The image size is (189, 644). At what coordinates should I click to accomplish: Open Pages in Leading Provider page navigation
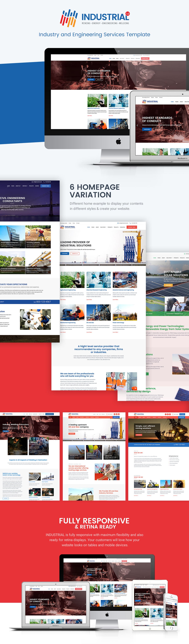pos(93,227)
